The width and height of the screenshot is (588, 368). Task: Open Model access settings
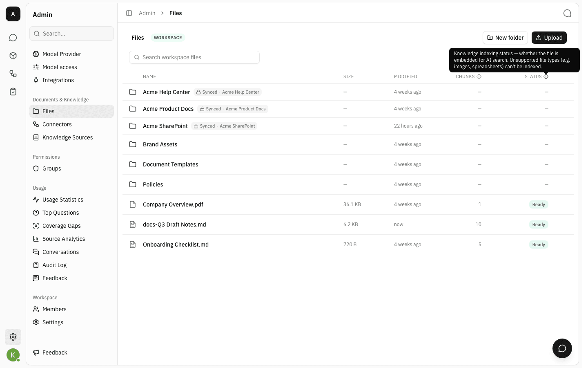71,67
